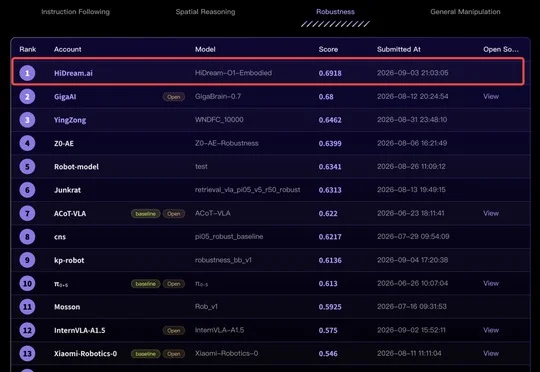Select the Mosson account name
540x372 pixels.
[x=67, y=307]
